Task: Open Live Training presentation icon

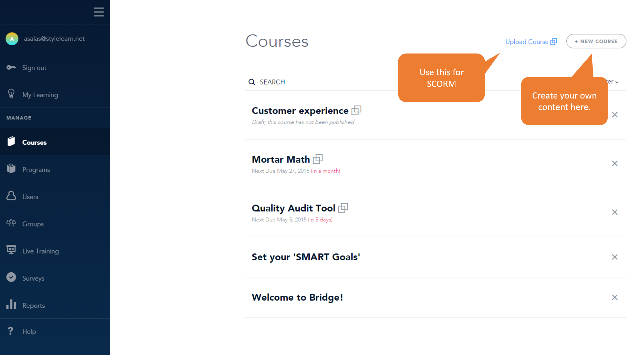Action: pos(11,250)
